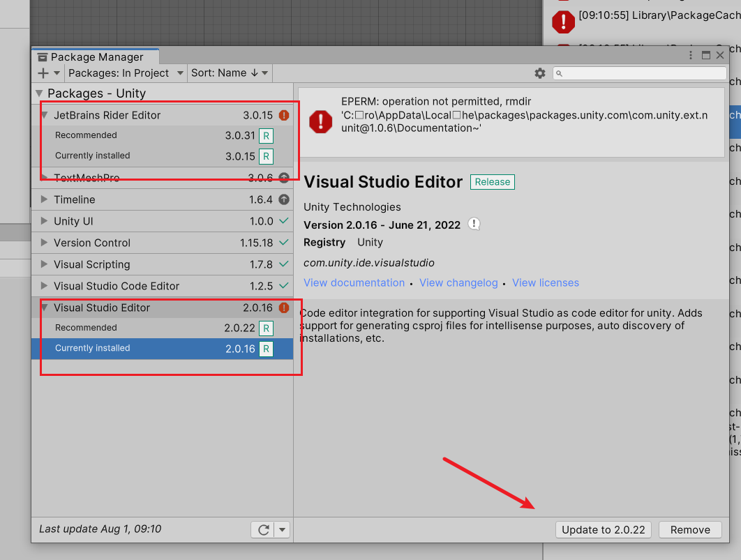741x560 pixels.
Task: Click the Visual Scripting installed checkmark
Action: (284, 264)
